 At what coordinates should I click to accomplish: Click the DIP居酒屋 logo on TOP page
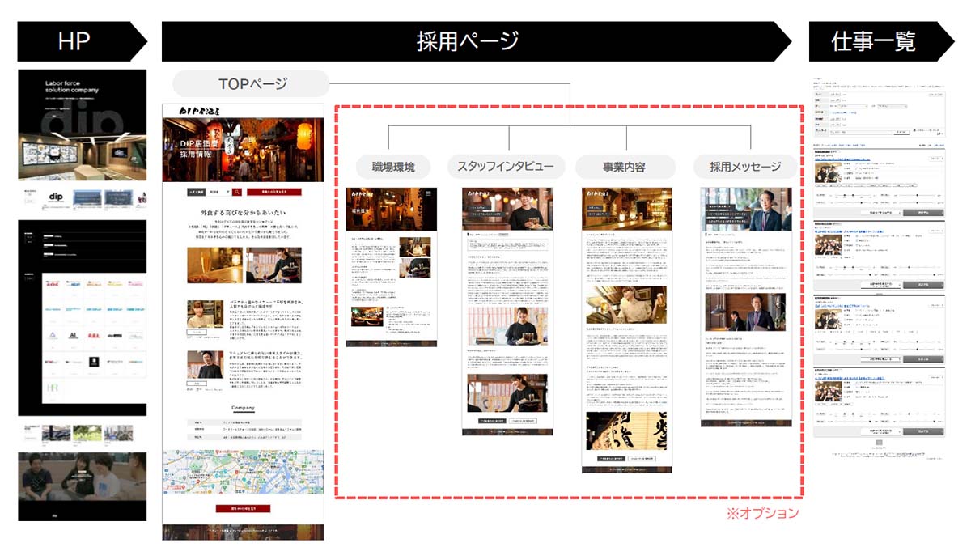point(200,111)
